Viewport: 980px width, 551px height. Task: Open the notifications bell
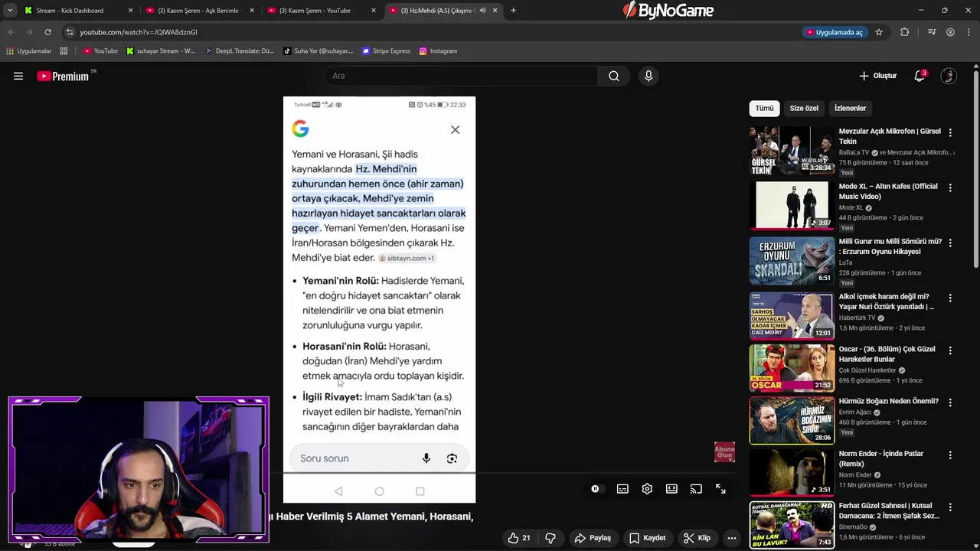point(920,76)
